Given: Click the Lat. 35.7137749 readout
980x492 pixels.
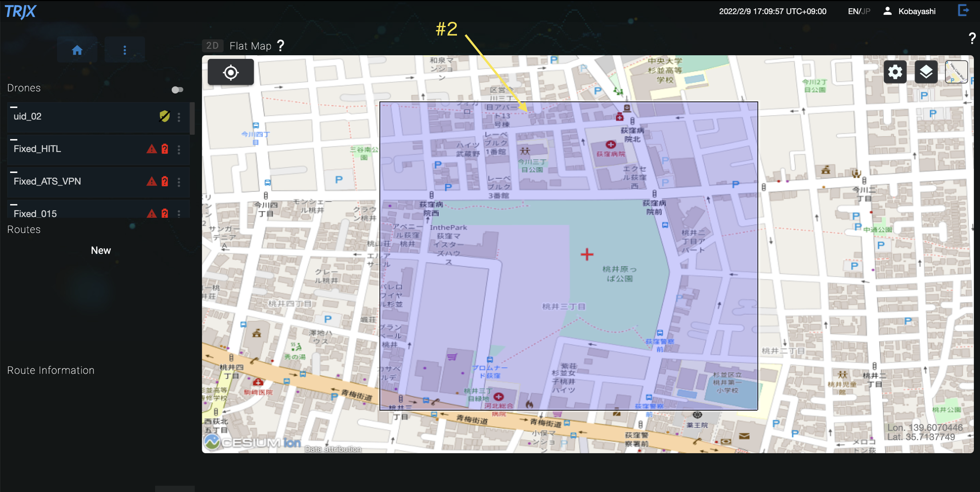Looking at the screenshot, I should [x=921, y=437].
